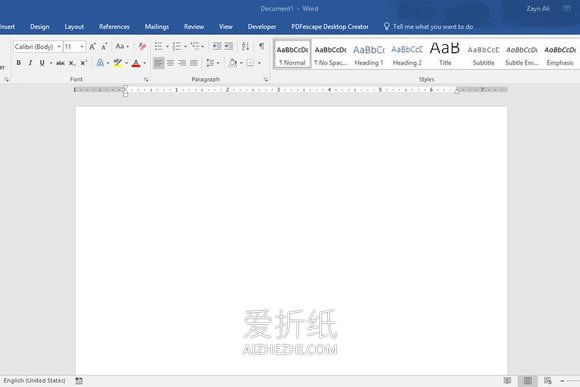580x387 pixels.
Task: Switch to the Mailings tab
Action: [x=156, y=27]
